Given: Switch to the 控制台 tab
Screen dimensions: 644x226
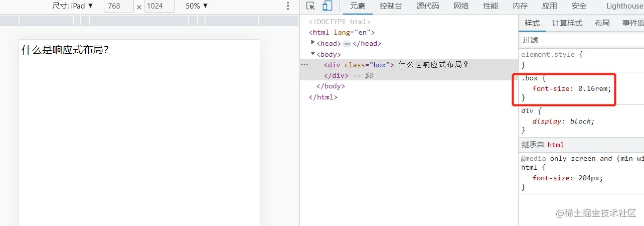Looking at the screenshot, I should click(391, 6).
